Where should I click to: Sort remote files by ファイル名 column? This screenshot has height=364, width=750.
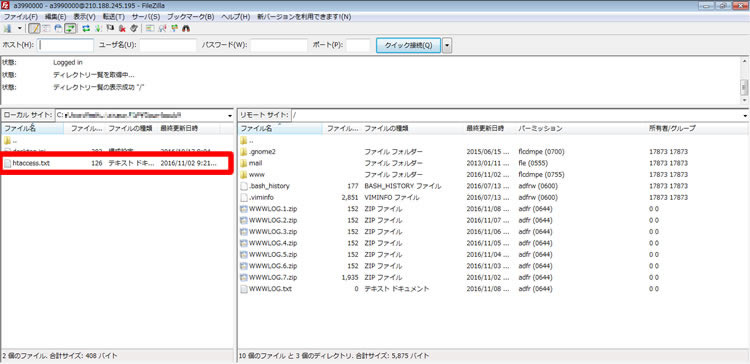pyautogui.click(x=280, y=129)
